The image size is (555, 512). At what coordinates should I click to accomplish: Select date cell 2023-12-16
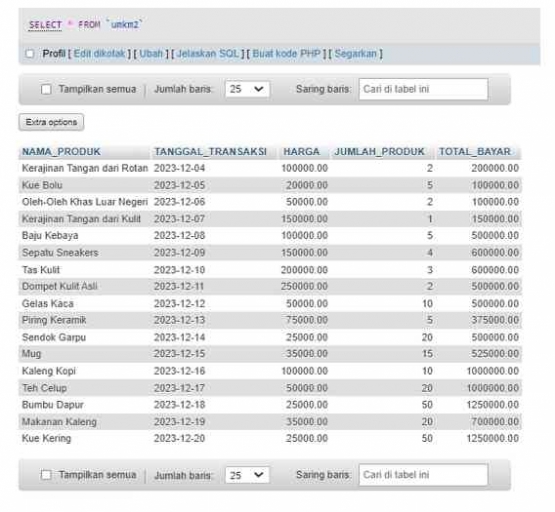(179, 371)
